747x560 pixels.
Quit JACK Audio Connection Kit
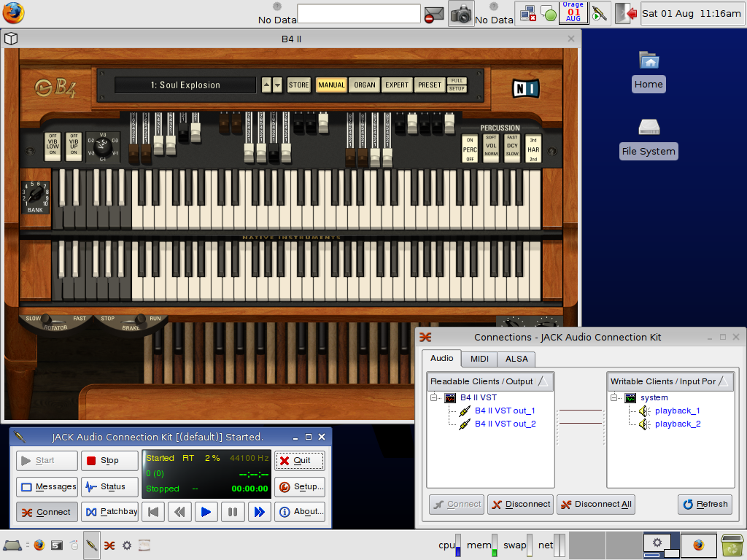(x=300, y=461)
